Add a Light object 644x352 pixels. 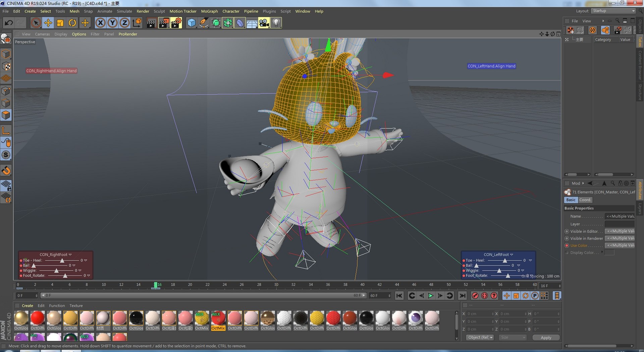[x=276, y=23]
